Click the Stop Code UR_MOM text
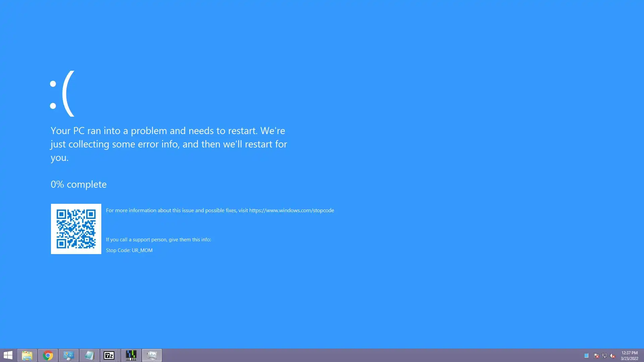 pos(129,250)
